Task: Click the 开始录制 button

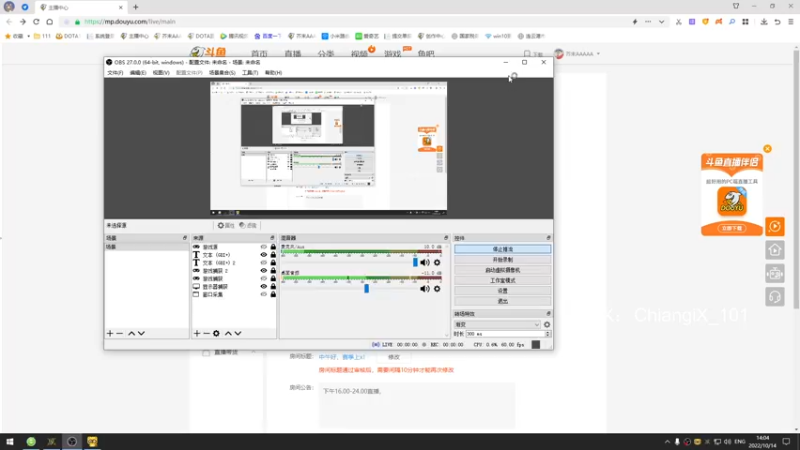Action: (x=503, y=260)
